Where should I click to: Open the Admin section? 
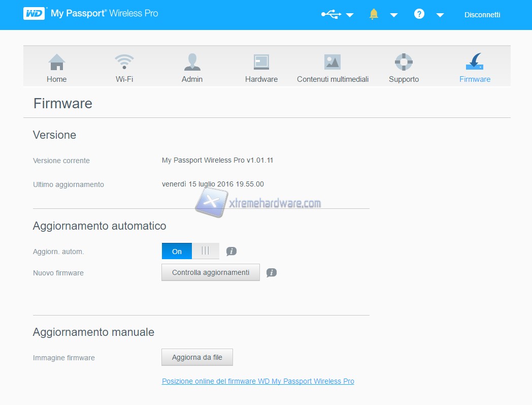pyautogui.click(x=192, y=68)
